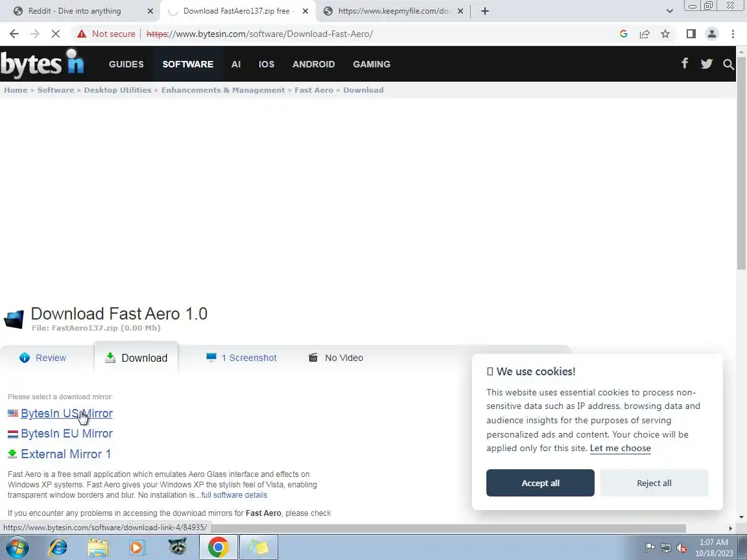Viewport: 747px width, 560px height.
Task: Click the vertical page scrollbar thumb
Action: pyautogui.click(x=741, y=162)
